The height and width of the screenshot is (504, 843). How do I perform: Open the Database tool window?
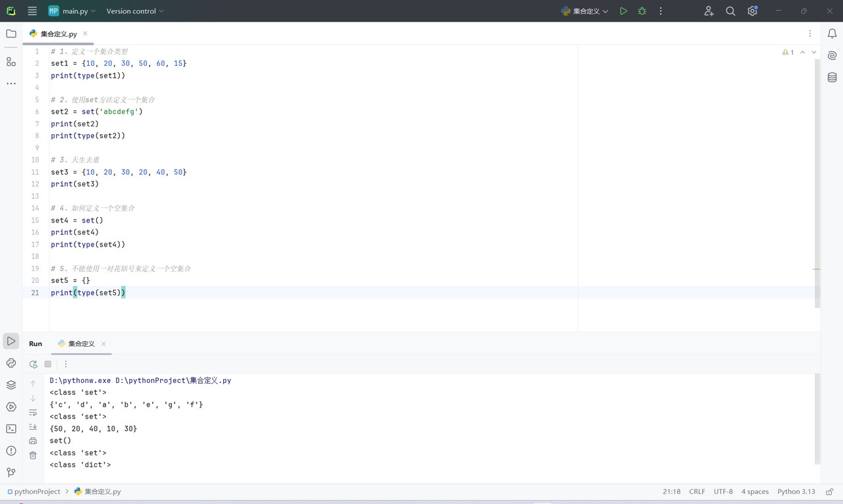pos(832,78)
